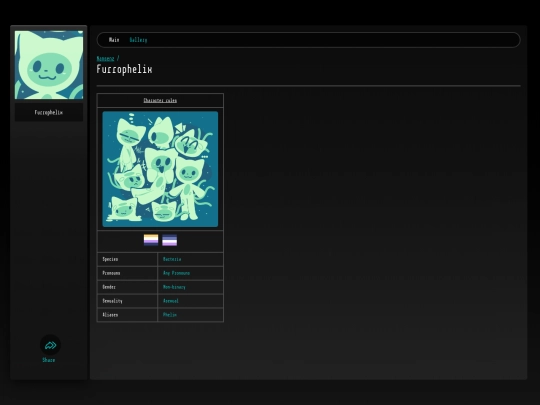The image size is (540, 405).
Task: Click the Aliases label cell
Action: coord(127,315)
